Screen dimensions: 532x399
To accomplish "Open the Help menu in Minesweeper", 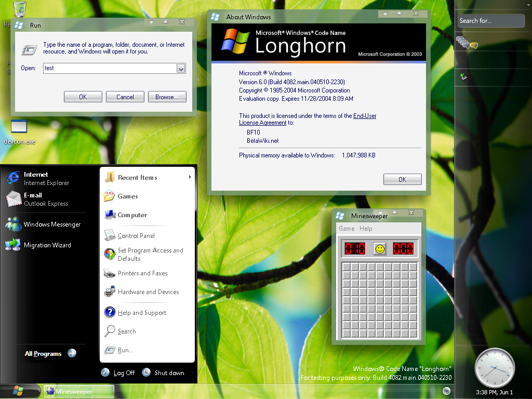I will [x=366, y=229].
